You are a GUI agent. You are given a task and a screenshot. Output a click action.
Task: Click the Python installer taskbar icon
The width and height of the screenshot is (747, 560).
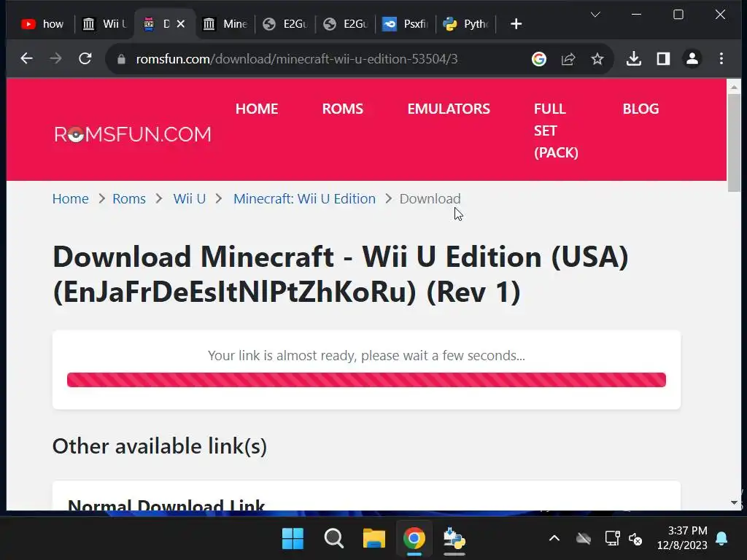coord(454,539)
